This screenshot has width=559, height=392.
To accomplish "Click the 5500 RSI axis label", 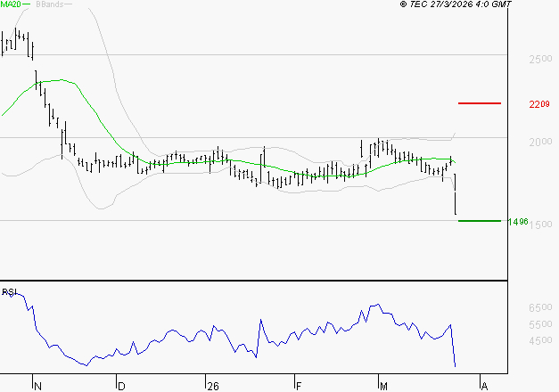I will pyautogui.click(x=540, y=324).
